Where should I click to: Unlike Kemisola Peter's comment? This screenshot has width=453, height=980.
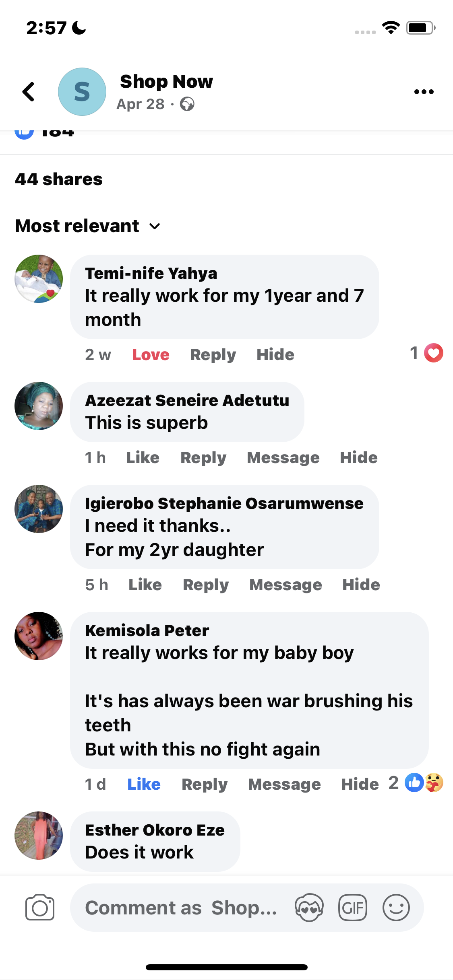[x=144, y=784]
